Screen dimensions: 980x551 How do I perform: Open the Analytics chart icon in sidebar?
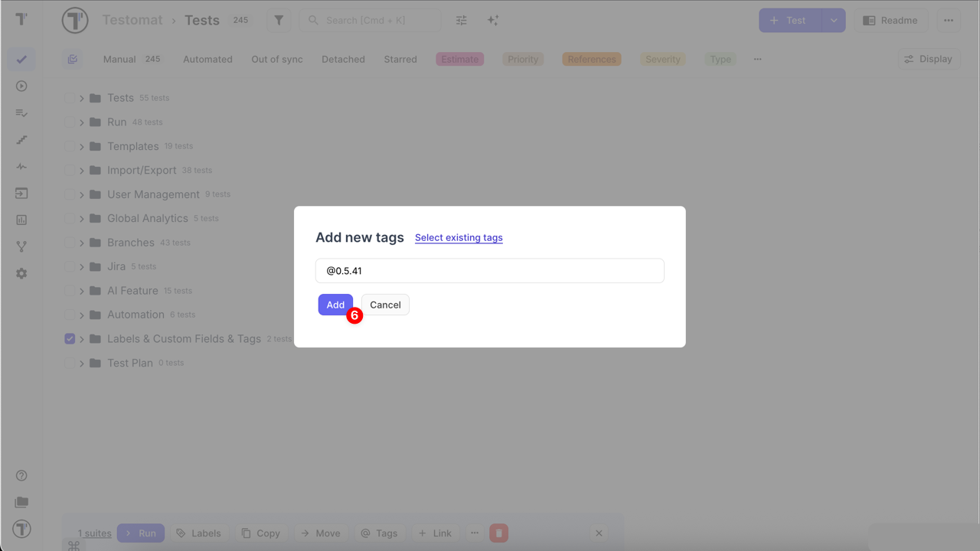21,220
